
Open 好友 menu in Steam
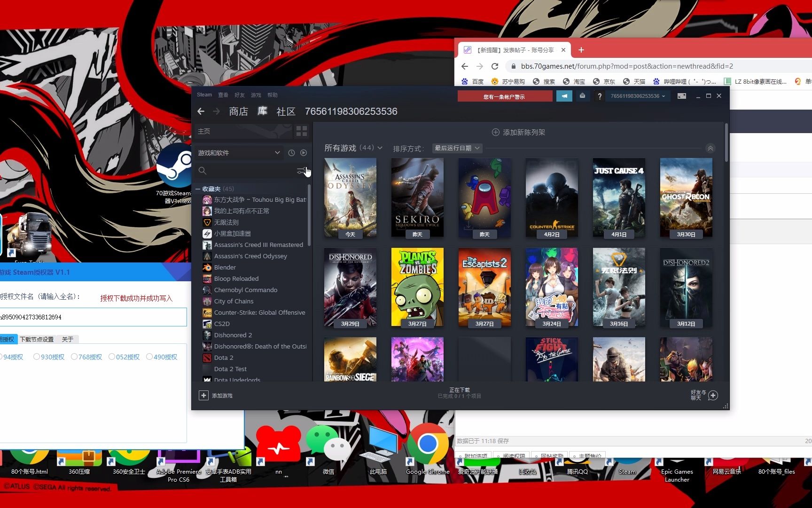tap(240, 95)
